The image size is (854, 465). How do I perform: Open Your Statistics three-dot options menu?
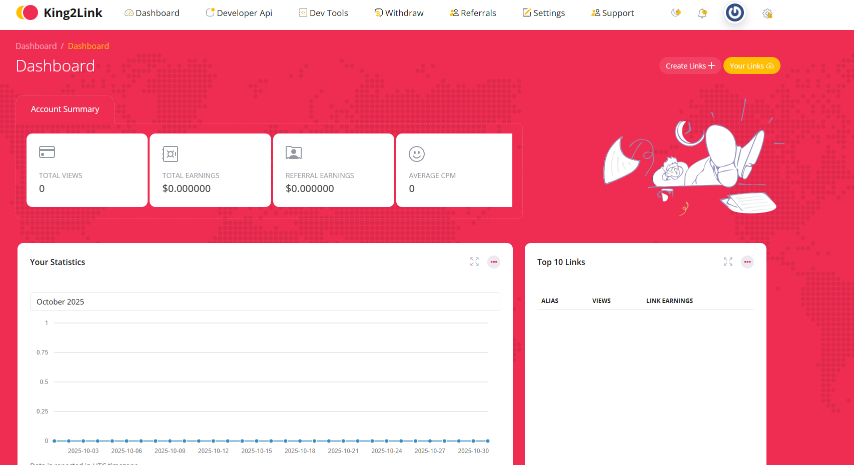pos(494,262)
